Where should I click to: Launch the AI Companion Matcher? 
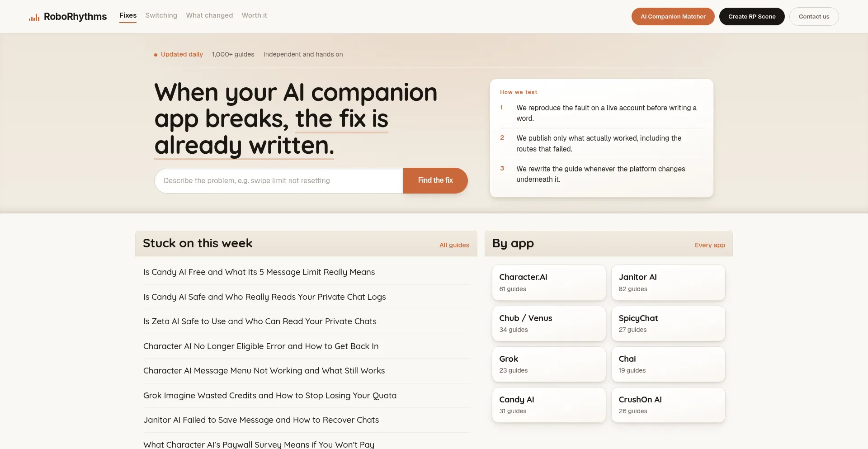pyautogui.click(x=673, y=17)
